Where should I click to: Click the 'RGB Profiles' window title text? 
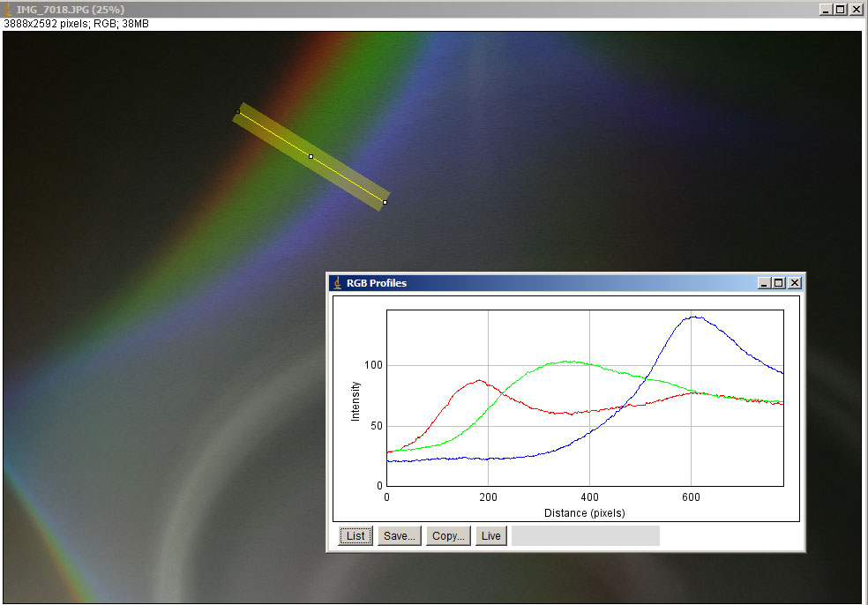pos(377,283)
